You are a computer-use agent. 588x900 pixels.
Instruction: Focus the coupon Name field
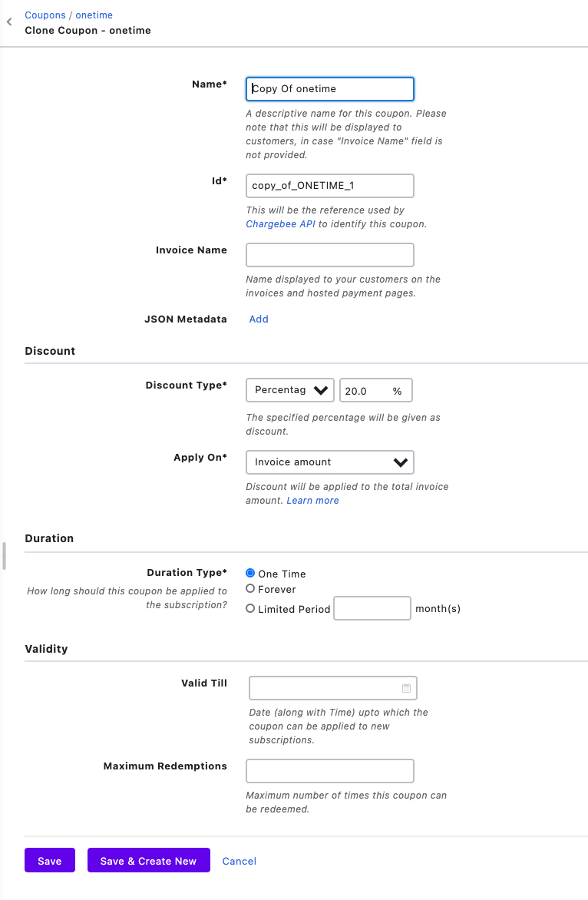[x=329, y=89]
